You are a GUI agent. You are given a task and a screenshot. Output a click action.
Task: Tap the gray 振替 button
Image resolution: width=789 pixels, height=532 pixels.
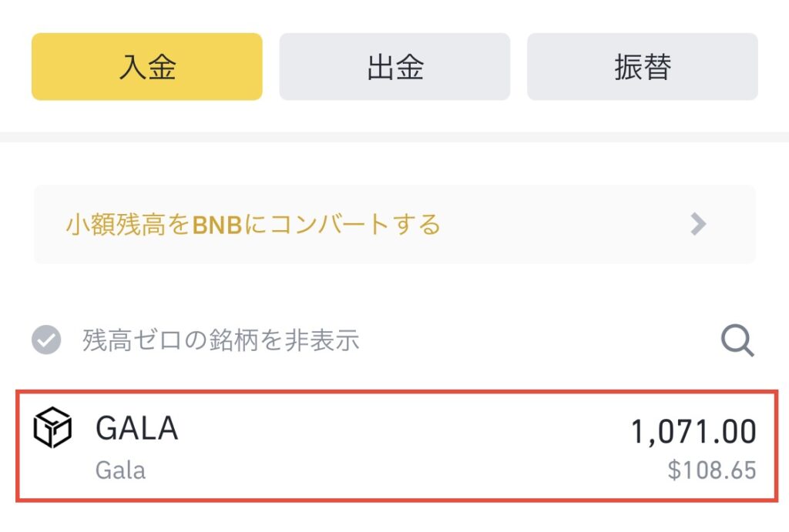(643, 66)
